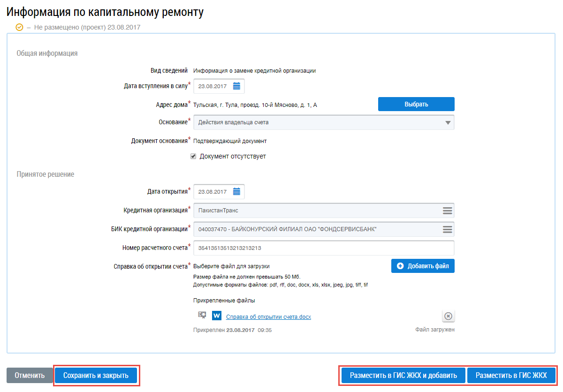Open the Справка об открытии счета.docx link
Viewport: 563px width, 392px height.
pyautogui.click(x=268, y=317)
